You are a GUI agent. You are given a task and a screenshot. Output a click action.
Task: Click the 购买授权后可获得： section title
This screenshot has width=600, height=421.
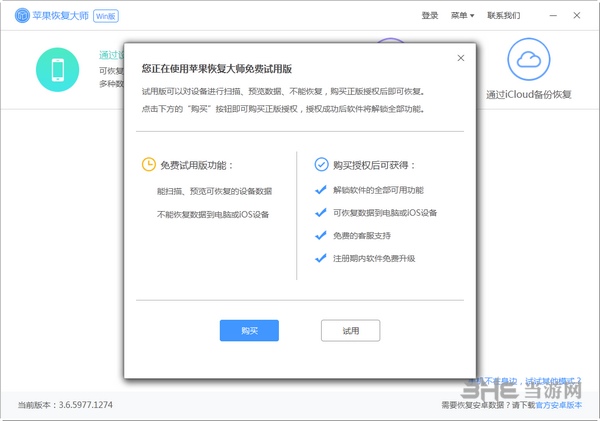pyautogui.click(x=374, y=165)
